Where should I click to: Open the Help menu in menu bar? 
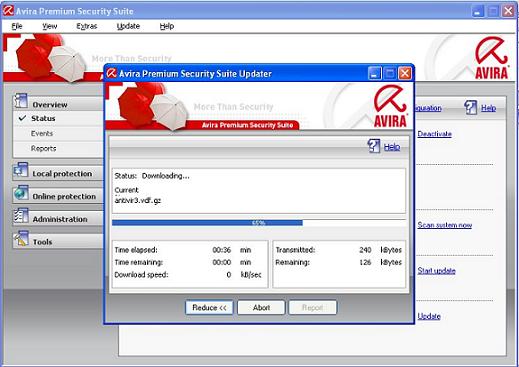coord(167,26)
